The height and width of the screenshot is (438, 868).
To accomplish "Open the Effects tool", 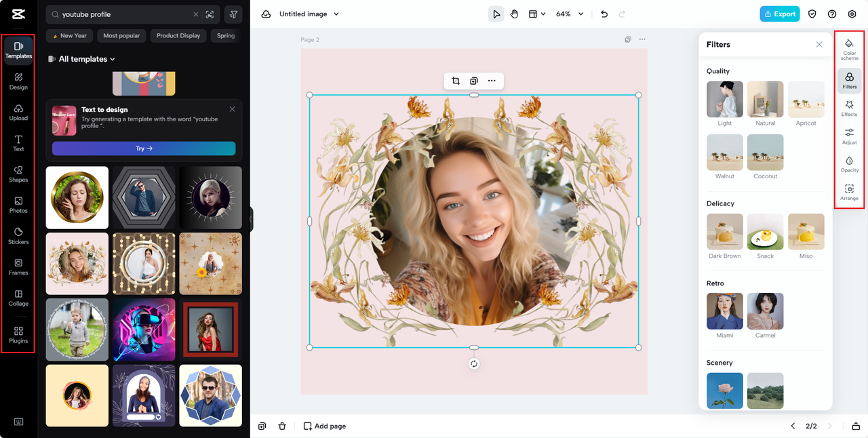I will pos(850,108).
